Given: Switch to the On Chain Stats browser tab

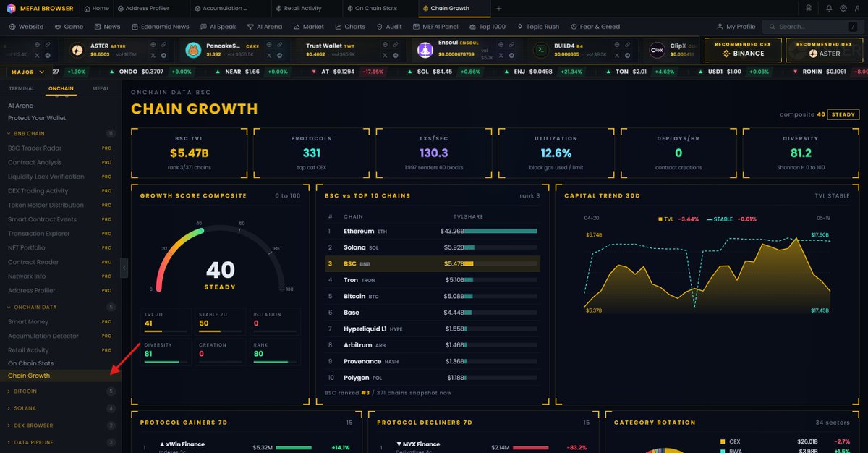Looking at the screenshot, I should [380, 8].
